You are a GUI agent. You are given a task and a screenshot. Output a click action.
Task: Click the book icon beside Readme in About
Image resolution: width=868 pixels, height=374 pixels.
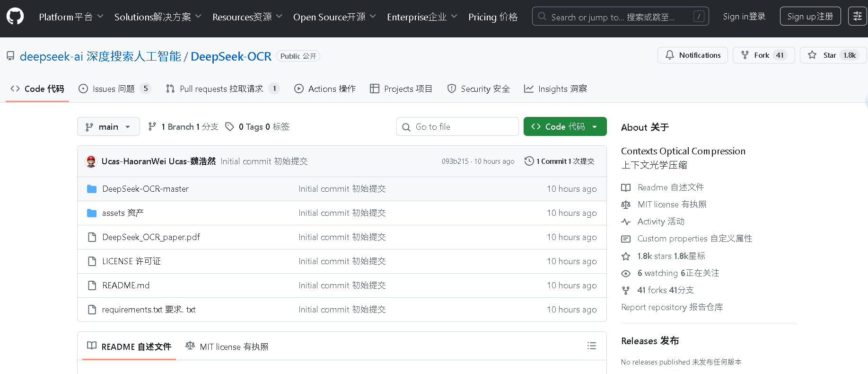click(626, 187)
